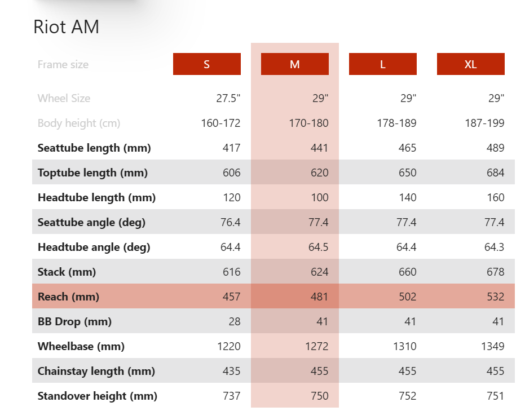Pick the XL frame size button

(470, 64)
